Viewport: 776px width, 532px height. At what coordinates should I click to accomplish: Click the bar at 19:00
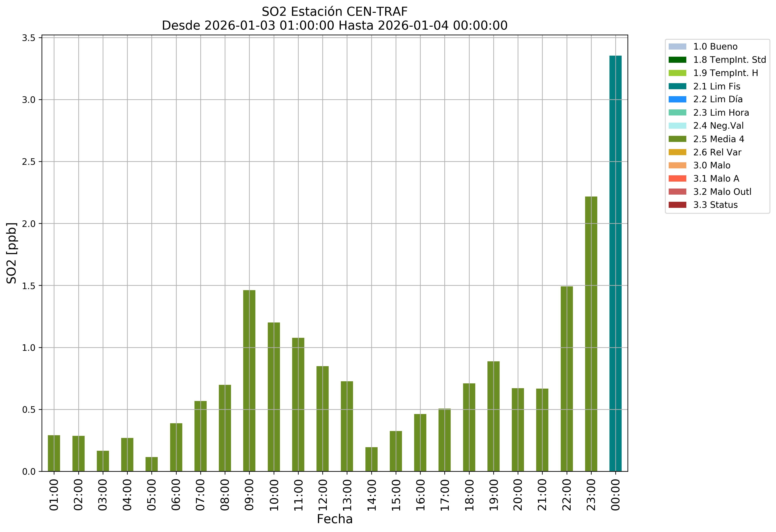(493, 416)
